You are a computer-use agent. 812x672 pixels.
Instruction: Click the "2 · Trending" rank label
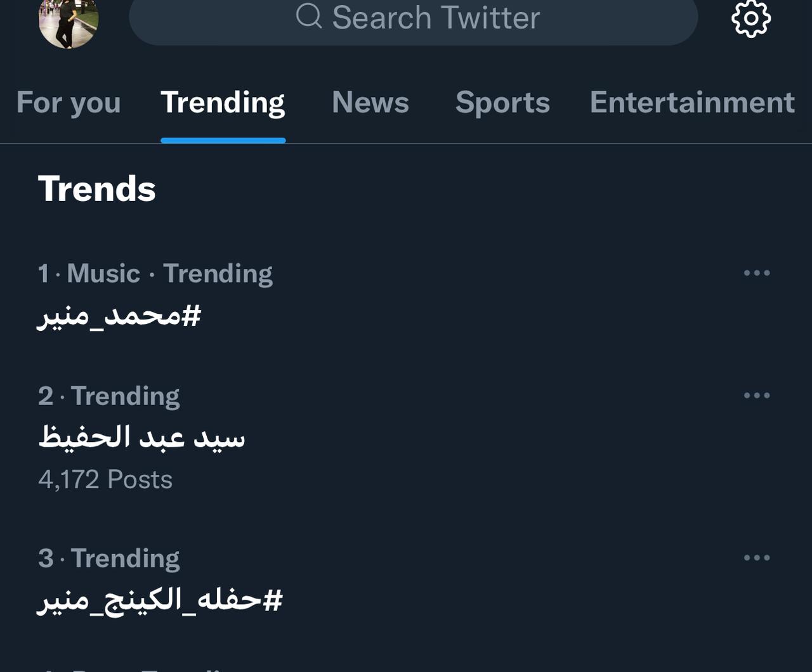109,396
